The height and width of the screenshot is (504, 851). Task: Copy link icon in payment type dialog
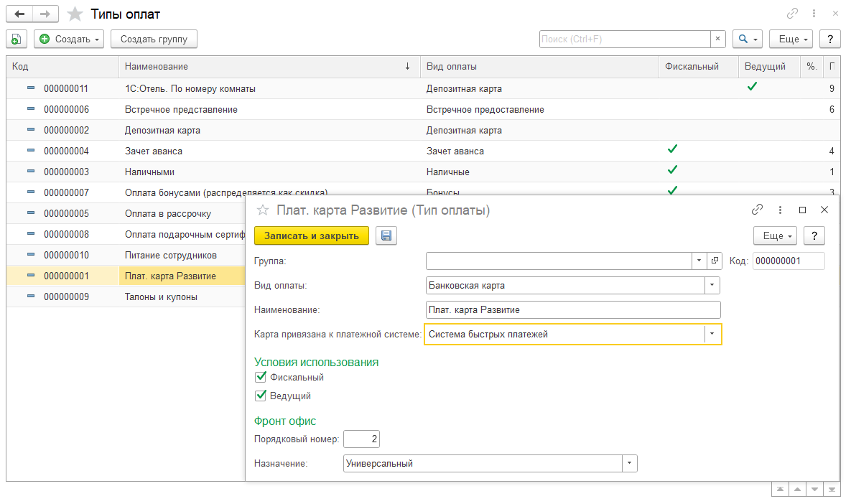[x=757, y=210]
